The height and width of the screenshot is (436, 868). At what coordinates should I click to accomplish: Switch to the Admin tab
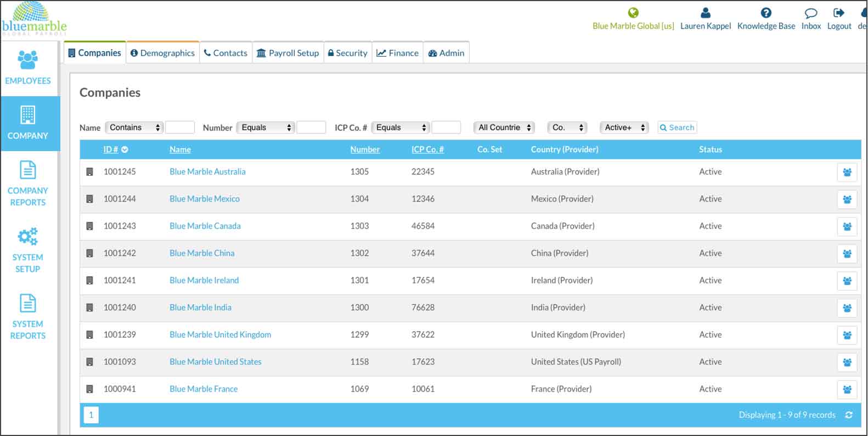[x=446, y=53]
